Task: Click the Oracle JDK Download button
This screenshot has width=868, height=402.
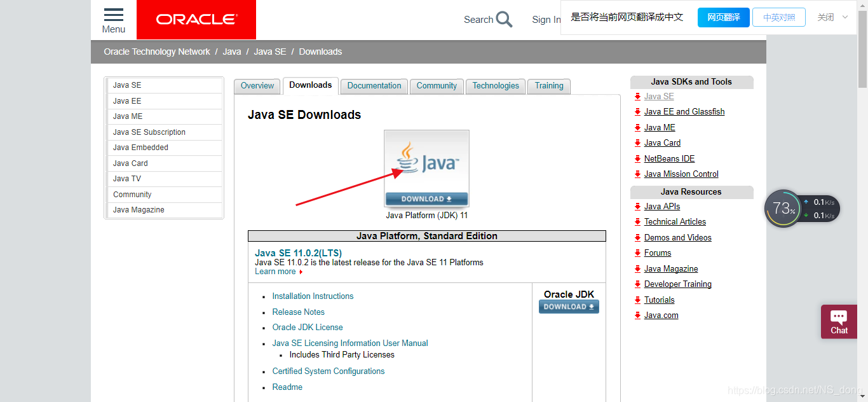Action: (x=569, y=307)
